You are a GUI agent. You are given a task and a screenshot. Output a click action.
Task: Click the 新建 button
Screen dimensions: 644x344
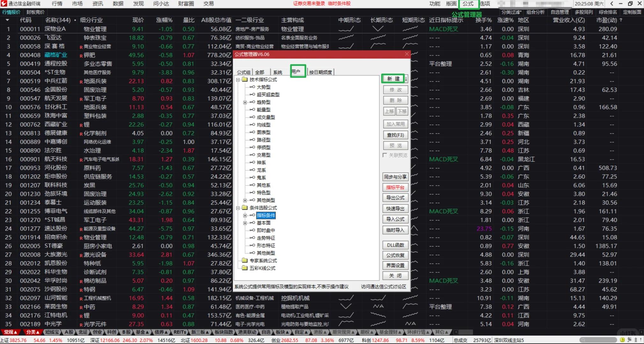click(394, 79)
